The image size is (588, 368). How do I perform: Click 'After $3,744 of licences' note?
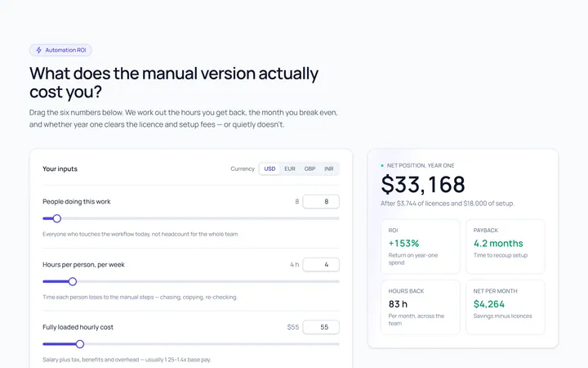447,204
